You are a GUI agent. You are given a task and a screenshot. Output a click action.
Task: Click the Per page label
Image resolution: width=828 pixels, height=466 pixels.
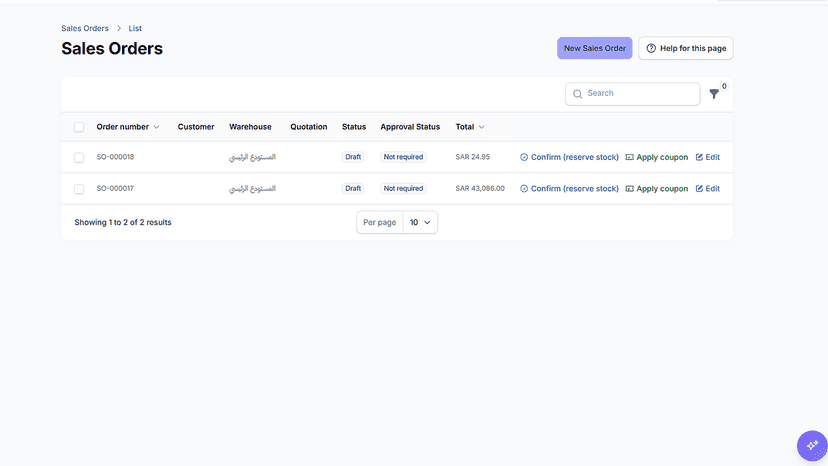coord(380,222)
